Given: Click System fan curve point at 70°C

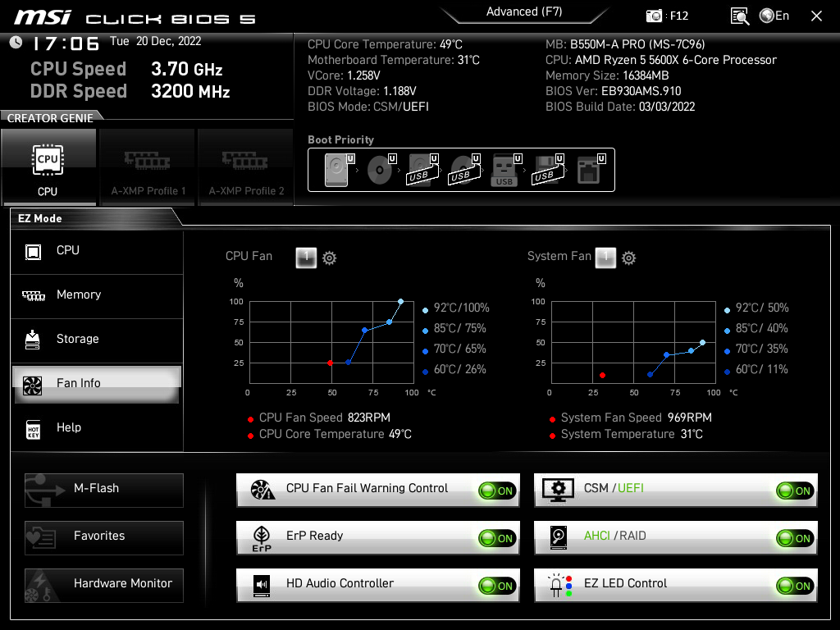Looking at the screenshot, I should click(666, 354).
